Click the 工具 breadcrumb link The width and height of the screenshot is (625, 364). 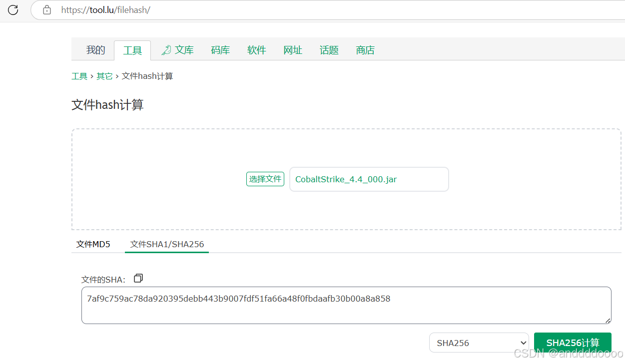point(79,76)
